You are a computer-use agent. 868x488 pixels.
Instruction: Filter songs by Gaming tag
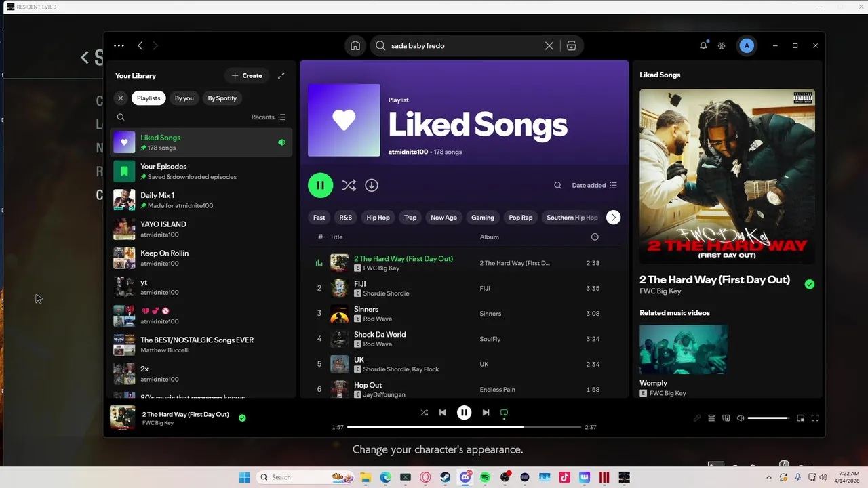[x=483, y=218]
